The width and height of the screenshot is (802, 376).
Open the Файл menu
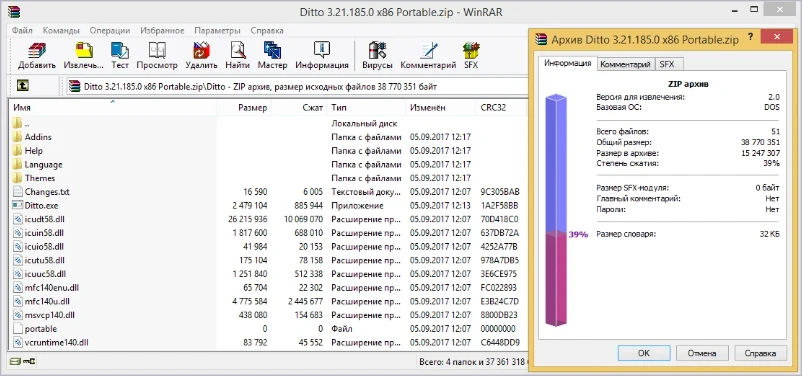(x=22, y=30)
